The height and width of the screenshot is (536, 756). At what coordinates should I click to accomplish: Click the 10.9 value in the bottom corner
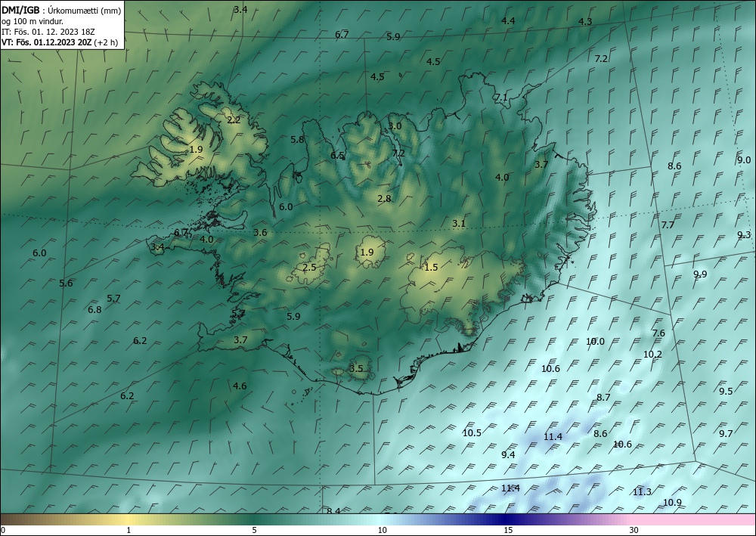(x=672, y=502)
